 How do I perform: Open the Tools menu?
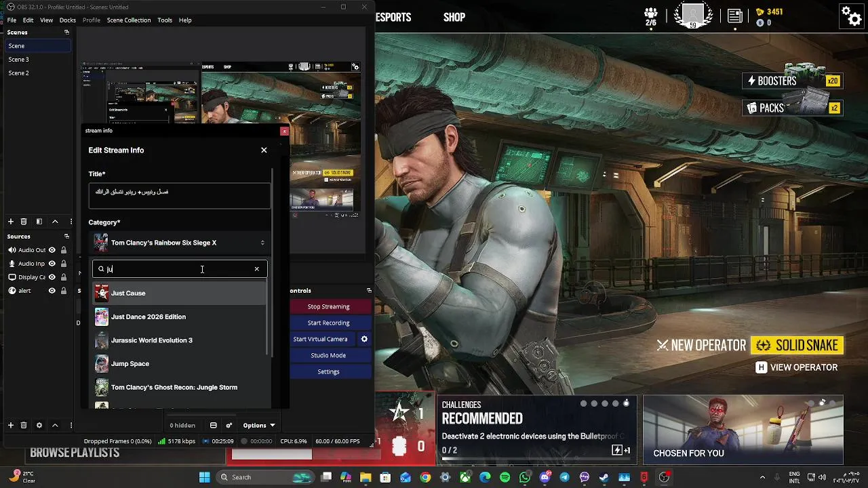[x=165, y=20]
